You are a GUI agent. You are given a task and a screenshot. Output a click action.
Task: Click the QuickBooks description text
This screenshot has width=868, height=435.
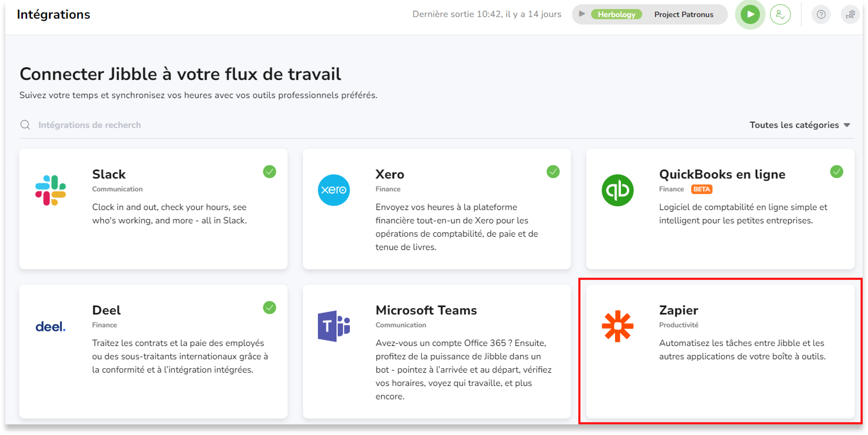click(x=743, y=214)
